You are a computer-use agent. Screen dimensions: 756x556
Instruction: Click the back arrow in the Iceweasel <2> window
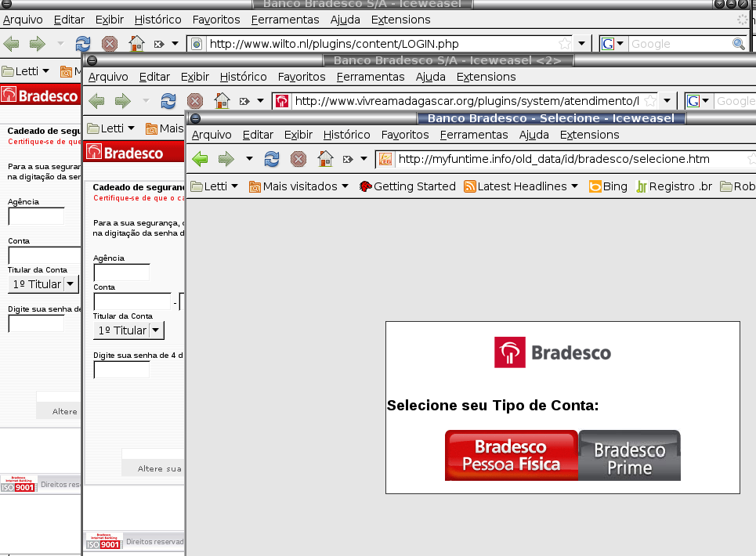click(x=97, y=101)
